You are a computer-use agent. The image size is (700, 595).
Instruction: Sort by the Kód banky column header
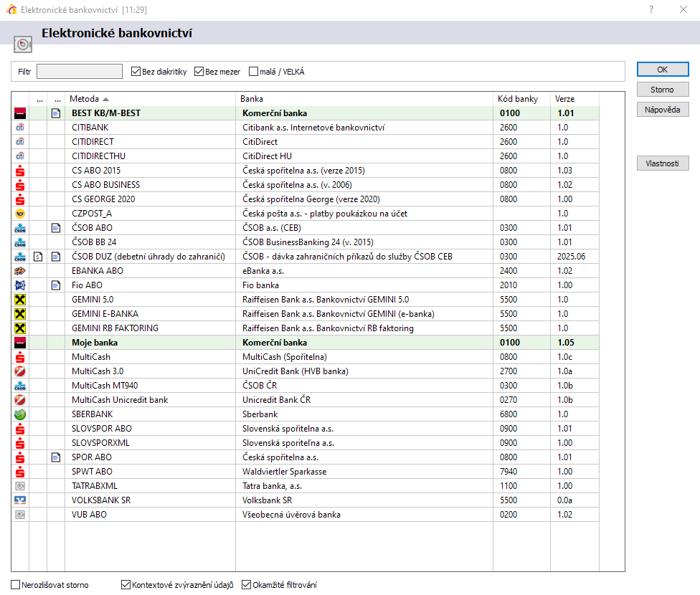click(x=522, y=99)
